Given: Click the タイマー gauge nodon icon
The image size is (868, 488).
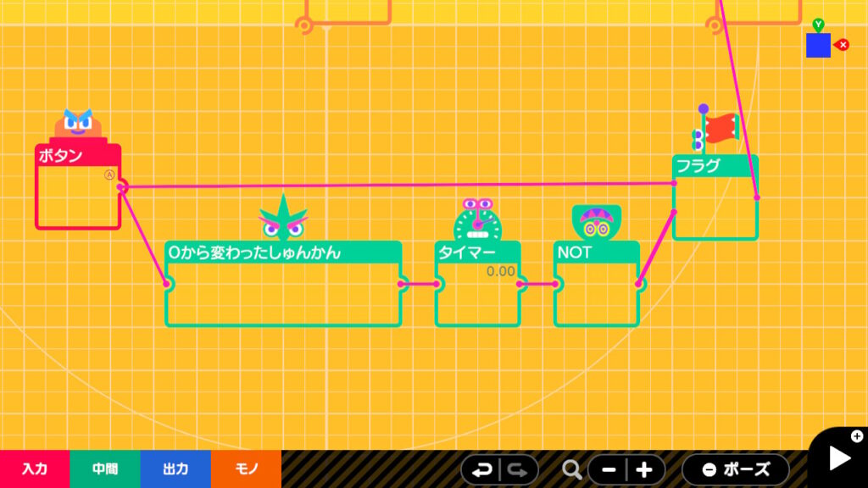Looking at the screenshot, I should point(477,223).
